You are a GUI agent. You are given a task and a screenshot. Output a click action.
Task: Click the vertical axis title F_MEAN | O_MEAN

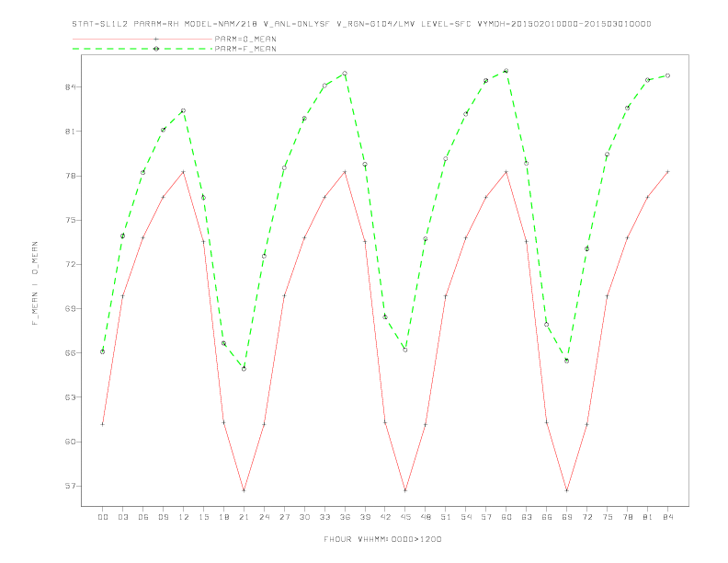pyautogui.click(x=35, y=283)
